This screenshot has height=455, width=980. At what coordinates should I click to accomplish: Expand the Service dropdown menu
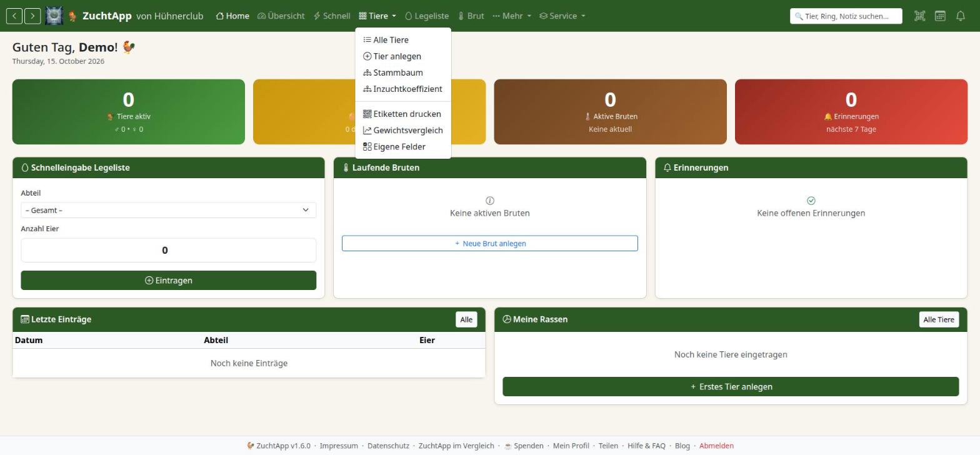click(x=562, y=16)
